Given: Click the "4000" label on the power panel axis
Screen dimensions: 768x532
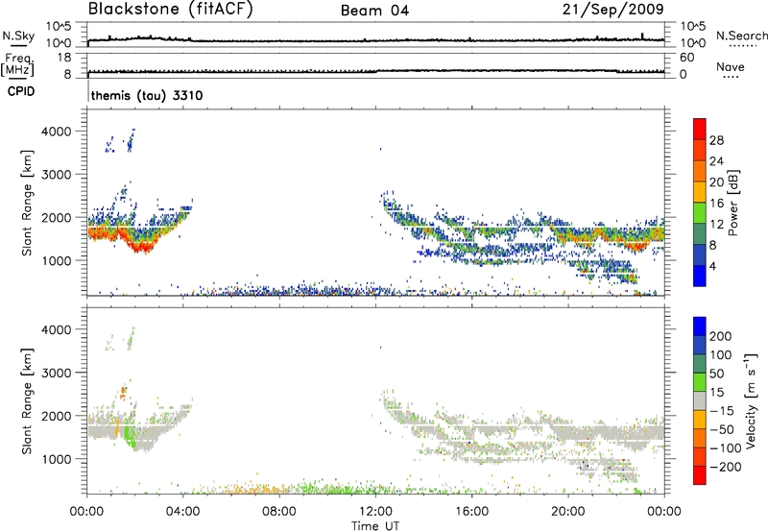Looking at the screenshot, I should (57, 132).
